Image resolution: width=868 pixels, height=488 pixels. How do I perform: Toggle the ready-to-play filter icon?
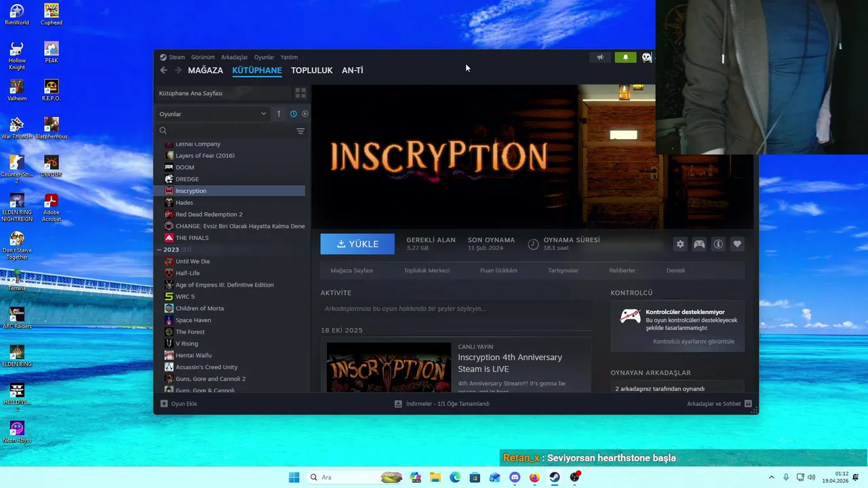pos(305,114)
